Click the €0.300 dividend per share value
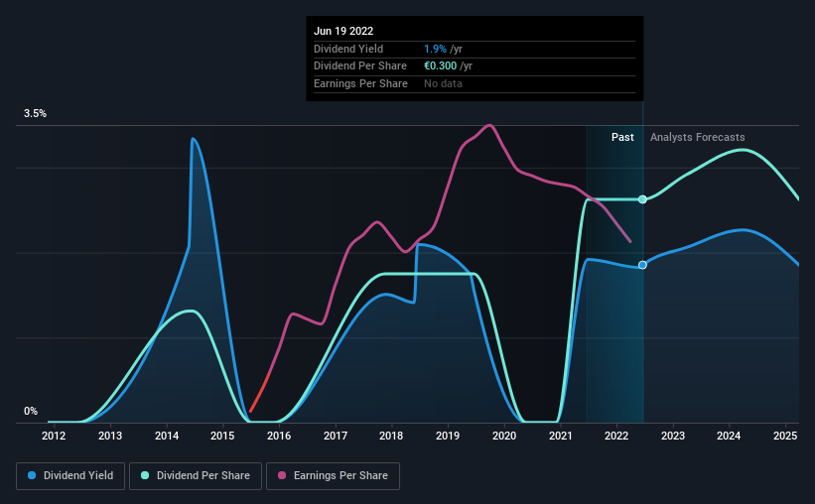Viewport: 815px width, 504px height. [x=440, y=66]
